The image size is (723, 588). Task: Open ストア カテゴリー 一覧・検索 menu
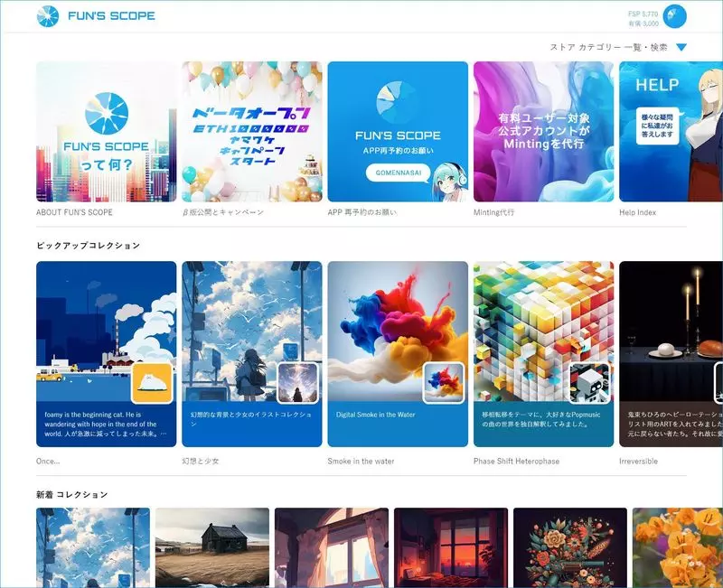608,48
